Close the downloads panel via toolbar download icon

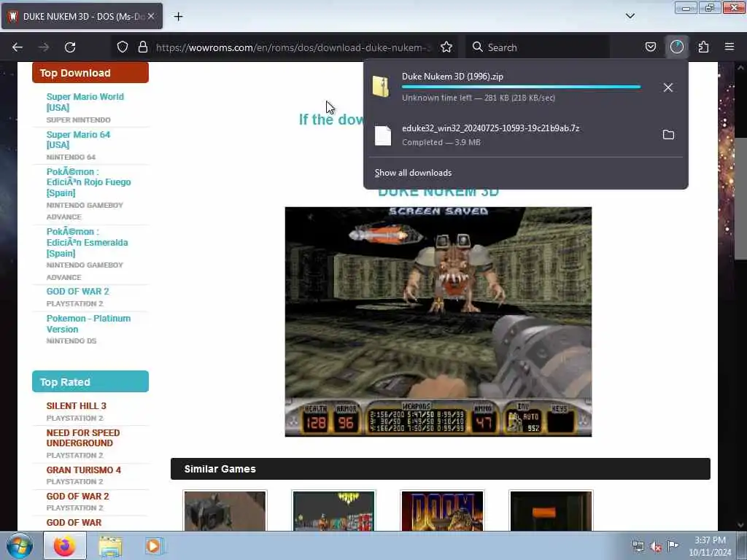pyautogui.click(x=677, y=47)
